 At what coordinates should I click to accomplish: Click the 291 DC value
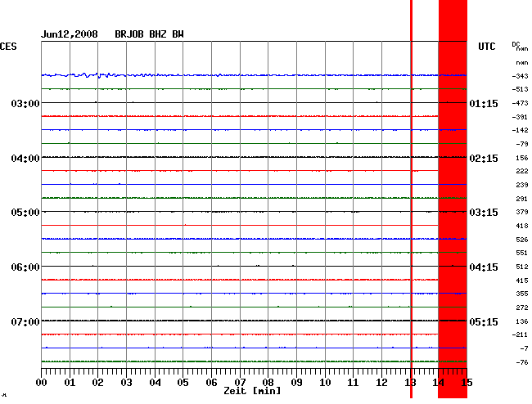[x=522, y=199]
